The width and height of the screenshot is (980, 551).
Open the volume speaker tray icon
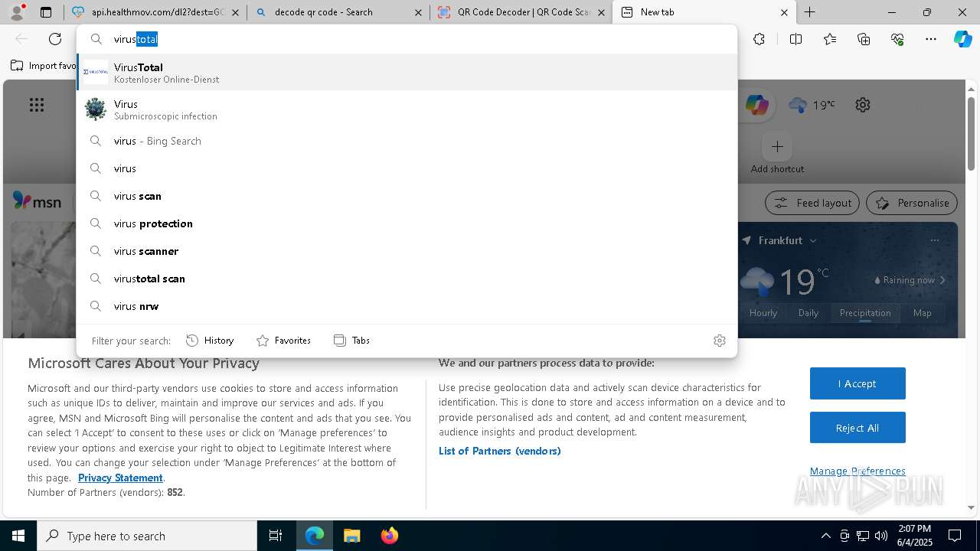tap(881, 536)
